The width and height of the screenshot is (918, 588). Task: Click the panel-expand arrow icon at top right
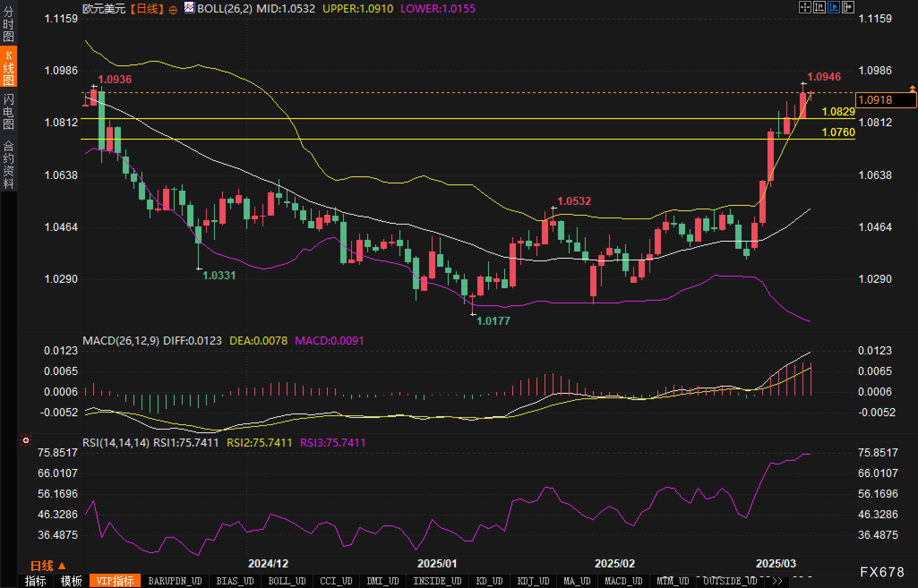[x=848, y=7]
